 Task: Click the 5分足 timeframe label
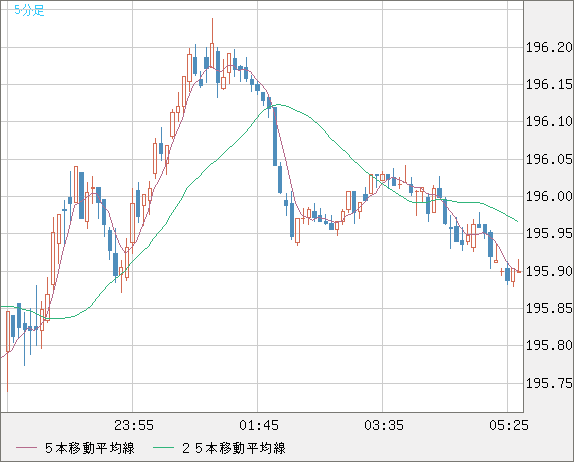point(29,10)
